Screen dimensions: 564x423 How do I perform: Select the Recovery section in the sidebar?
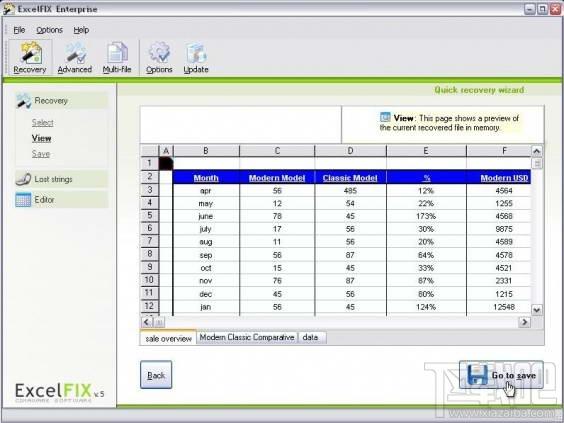[x=61, y=101]
